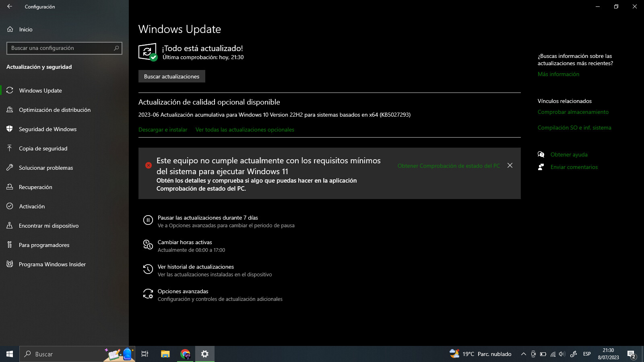Open Solucionar problemas section
The height and width of the screenshot is (362, 644).
pyautogui.click(x=46, y=168)
